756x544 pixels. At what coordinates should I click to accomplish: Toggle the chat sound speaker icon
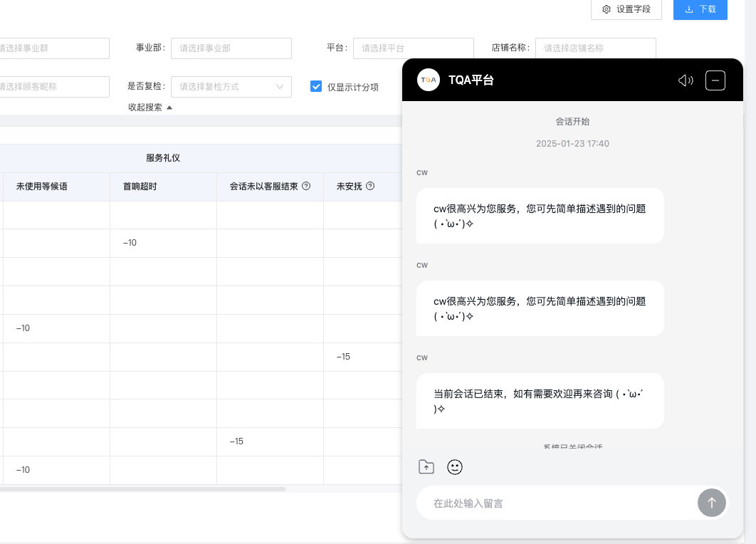(x=685, y=80)
